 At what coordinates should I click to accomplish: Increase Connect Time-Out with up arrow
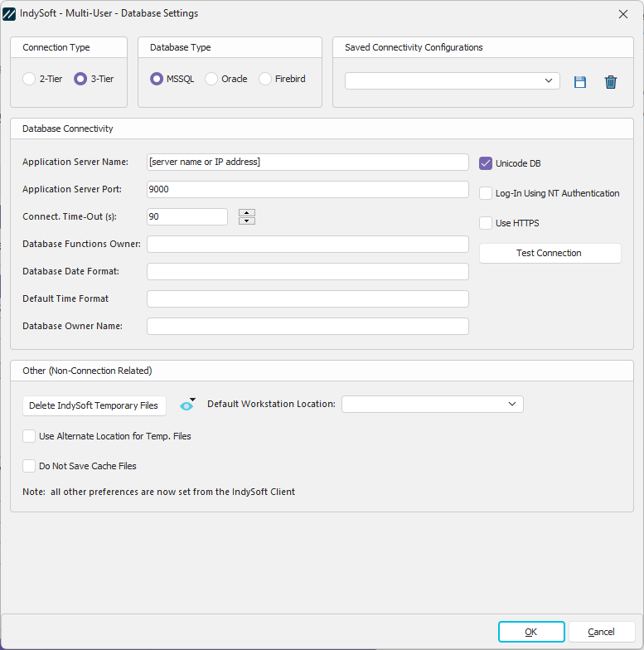247,212
